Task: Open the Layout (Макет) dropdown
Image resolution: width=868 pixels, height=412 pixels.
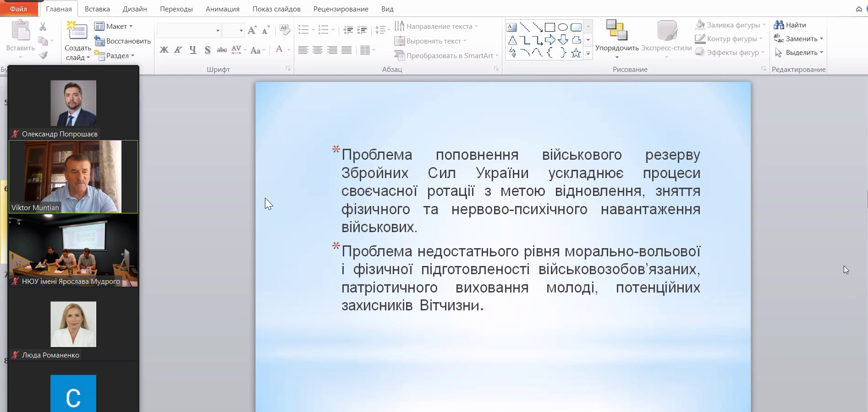Action: pos(114,27)
